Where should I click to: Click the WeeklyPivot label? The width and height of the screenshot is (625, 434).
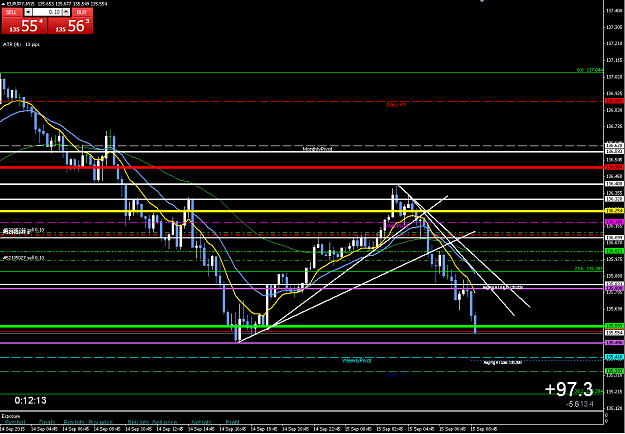(357, 360)
